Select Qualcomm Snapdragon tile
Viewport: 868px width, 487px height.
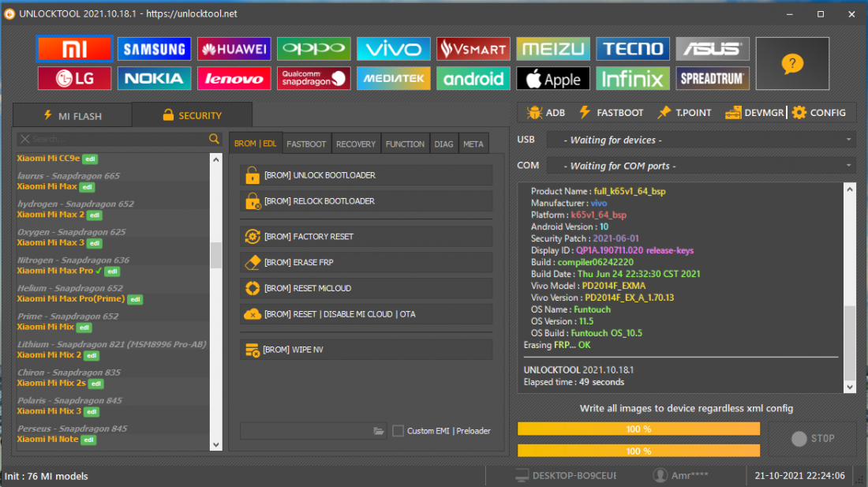click(x=313, y=79)
